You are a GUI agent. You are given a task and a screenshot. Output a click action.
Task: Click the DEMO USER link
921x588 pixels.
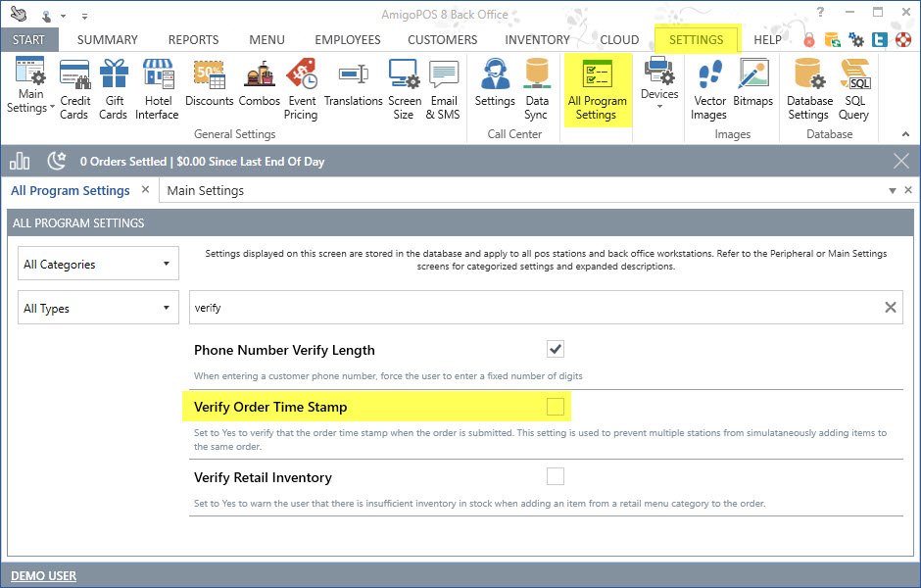pyautogui.click(x=43, y=575)
